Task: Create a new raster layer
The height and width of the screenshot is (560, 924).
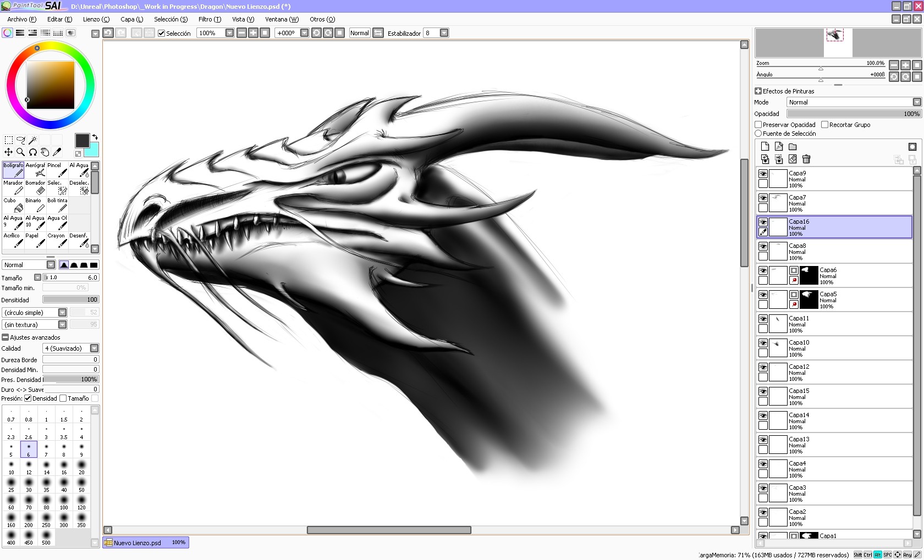Action: [x=765, y=146]
